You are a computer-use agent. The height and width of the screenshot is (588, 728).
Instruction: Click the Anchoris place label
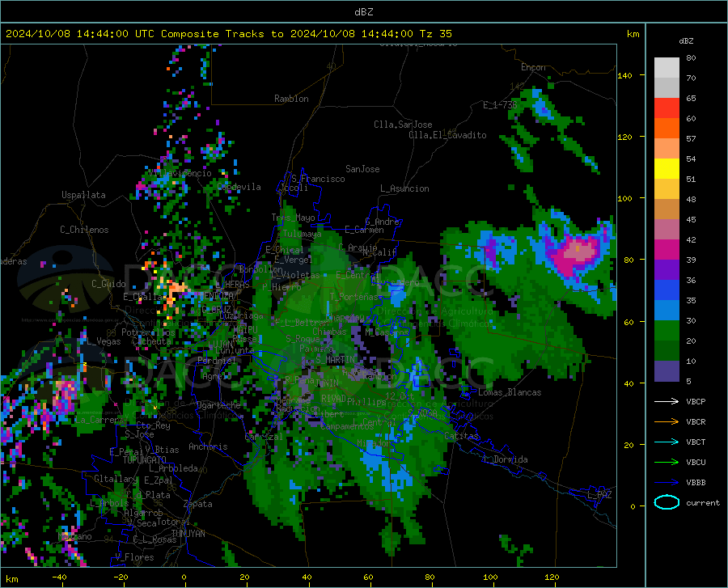[x=208, y=446]
